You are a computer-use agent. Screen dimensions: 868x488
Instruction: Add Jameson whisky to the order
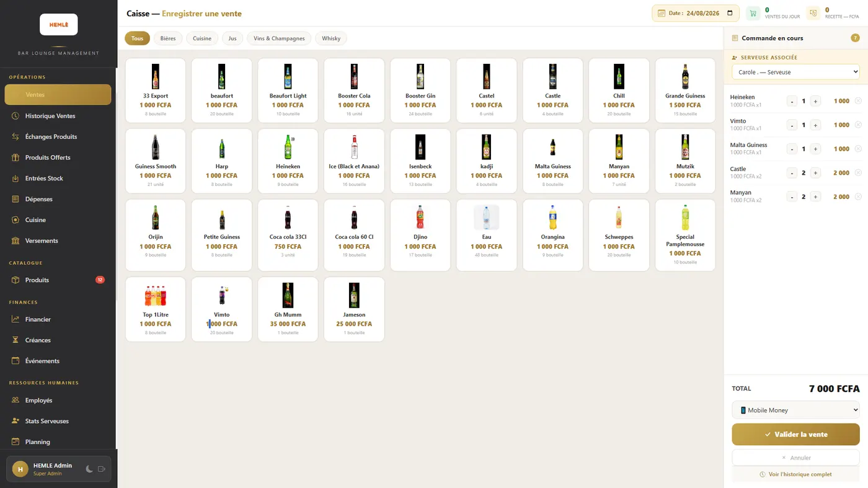pos(354,309)
